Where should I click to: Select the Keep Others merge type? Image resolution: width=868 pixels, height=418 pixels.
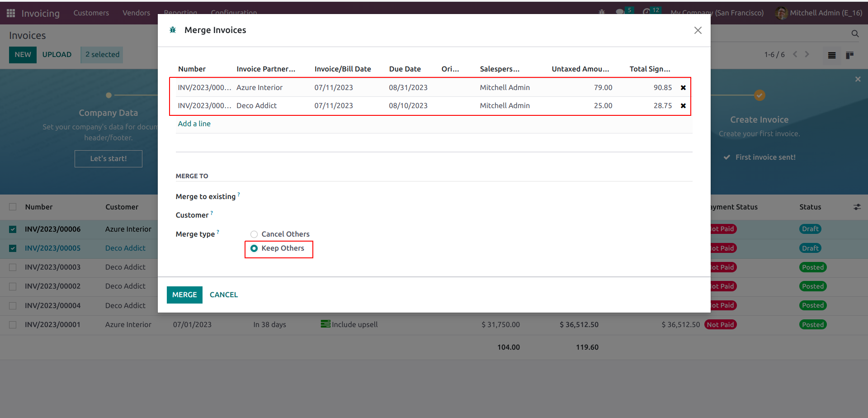pos(254,248)
